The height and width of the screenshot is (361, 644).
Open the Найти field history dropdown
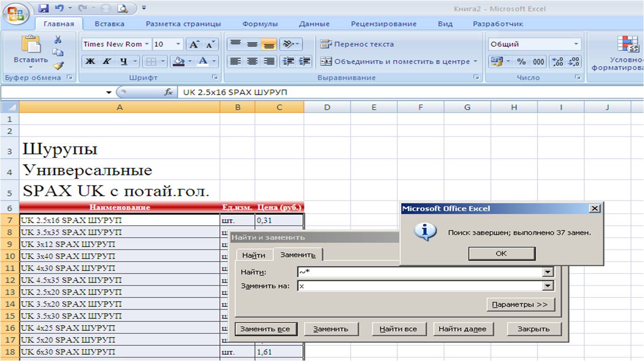(548, 272)
